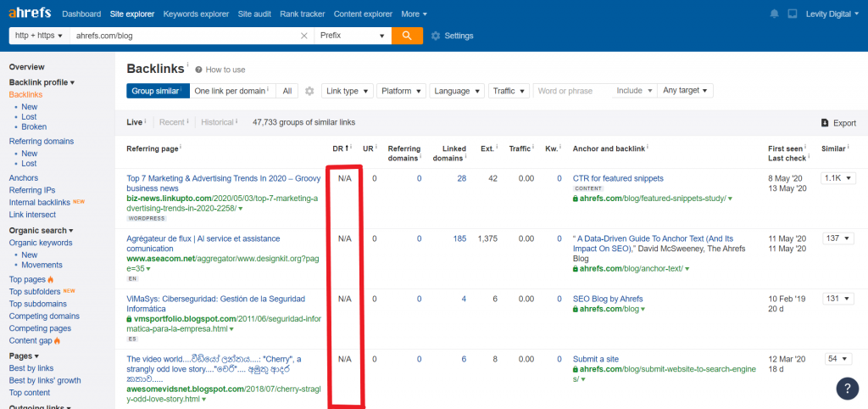The width and height of the screenshot is (868, 409).
Task: Click the info icon next to the Backlinks title
Action: click(x=187, y=64)
